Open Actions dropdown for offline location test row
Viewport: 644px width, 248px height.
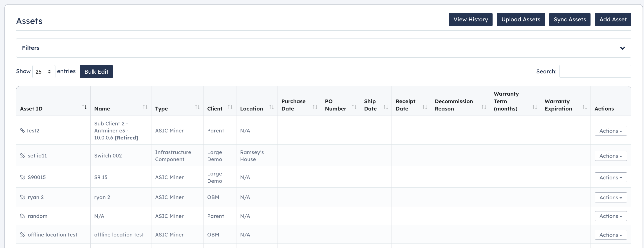(611, 235)
